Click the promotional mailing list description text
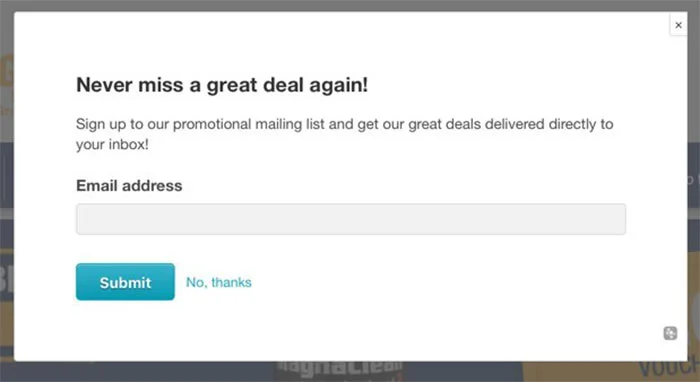This screenshot has height=382, width=700. (x=344, y=134)
